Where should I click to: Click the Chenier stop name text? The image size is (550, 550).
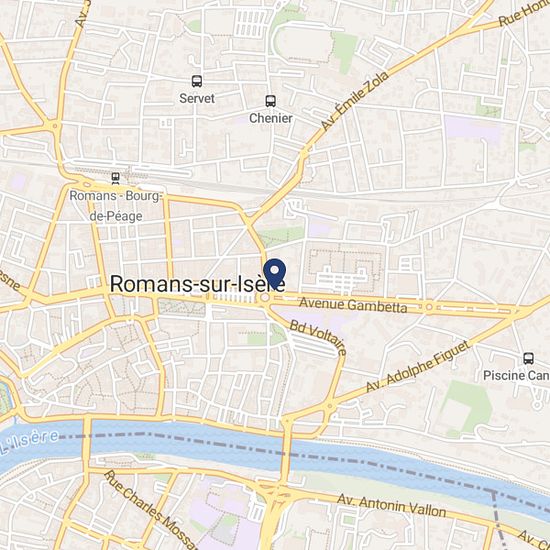point(270,118)
